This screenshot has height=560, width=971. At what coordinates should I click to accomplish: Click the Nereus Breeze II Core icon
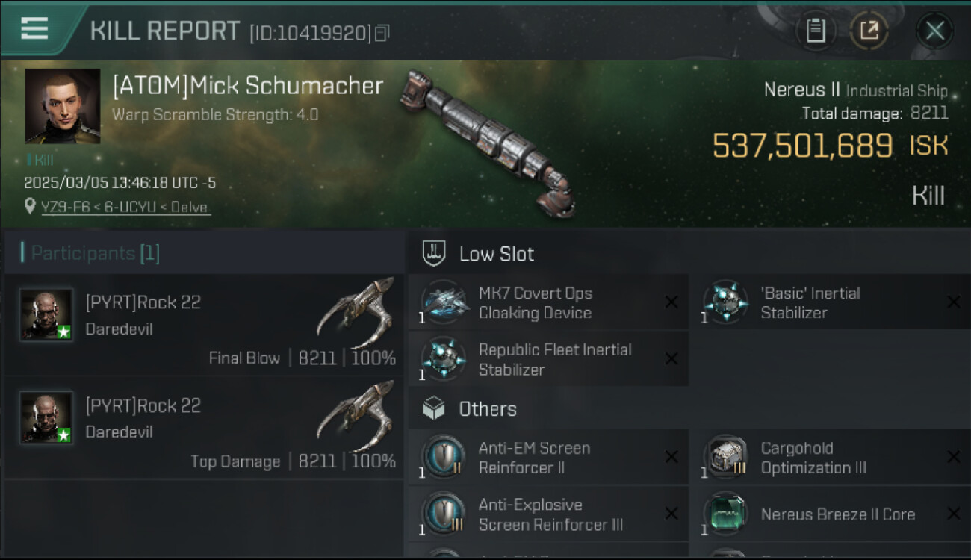tap(726, 514)
